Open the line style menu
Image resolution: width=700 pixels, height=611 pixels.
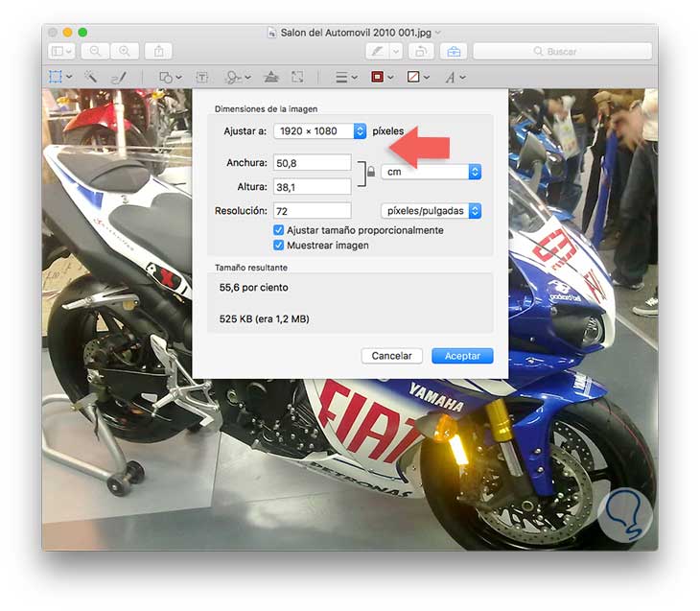click(x=346, y=78)
